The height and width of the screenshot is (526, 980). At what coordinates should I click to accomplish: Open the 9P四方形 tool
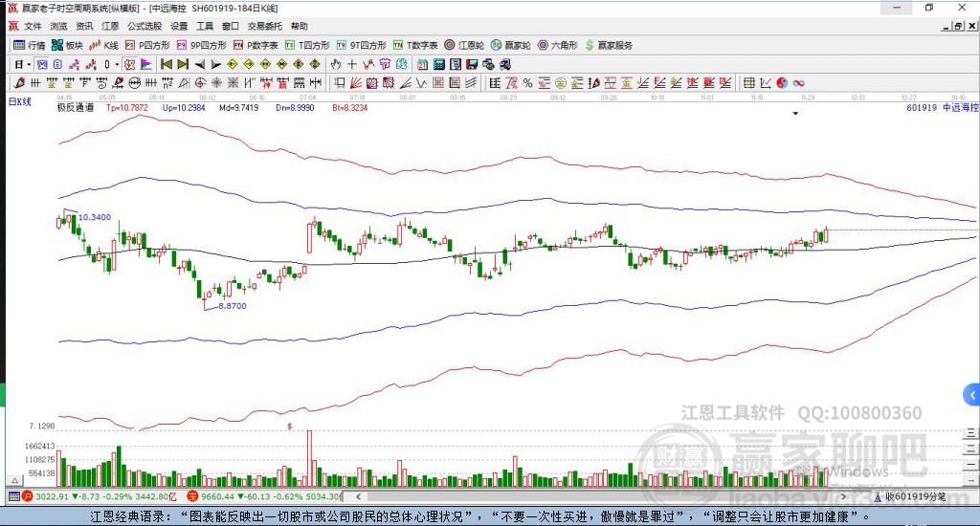tap(201, 45)
